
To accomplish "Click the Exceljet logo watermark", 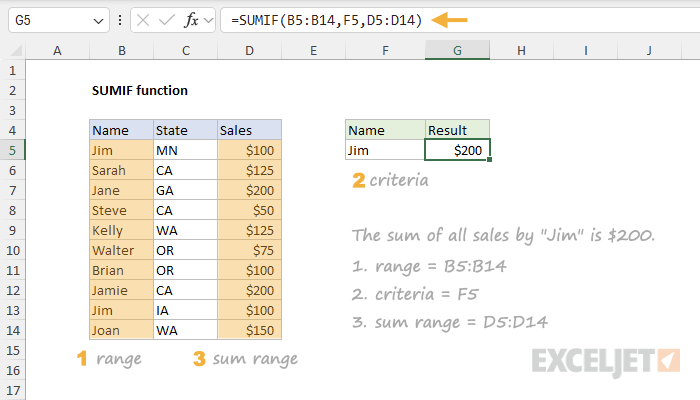I will (606, 362).
